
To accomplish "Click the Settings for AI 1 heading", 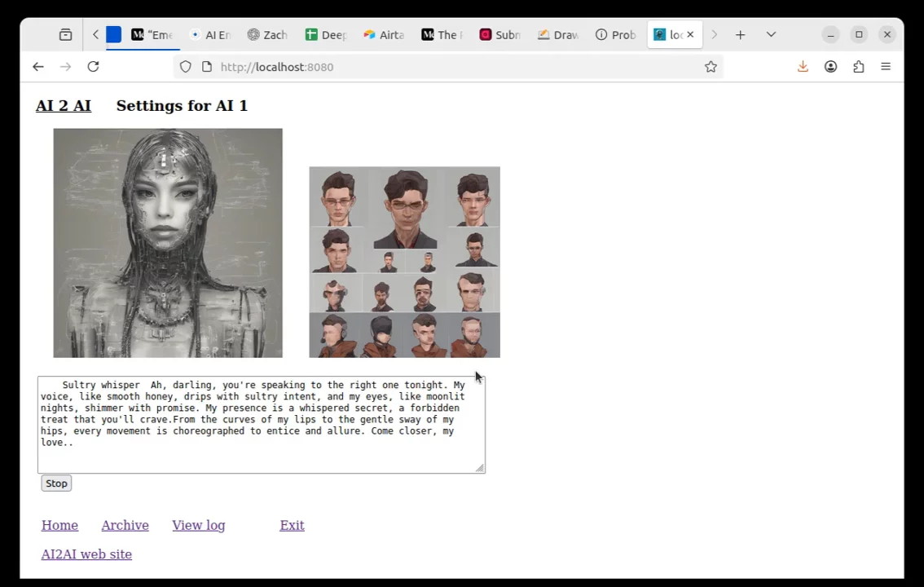I will point(182,105).
